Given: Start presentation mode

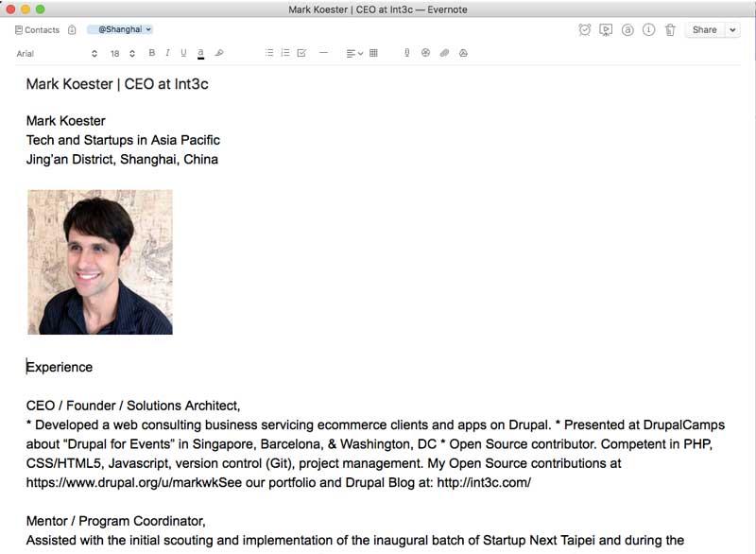Looking at the screenshot, I should (x=606, y=30).
